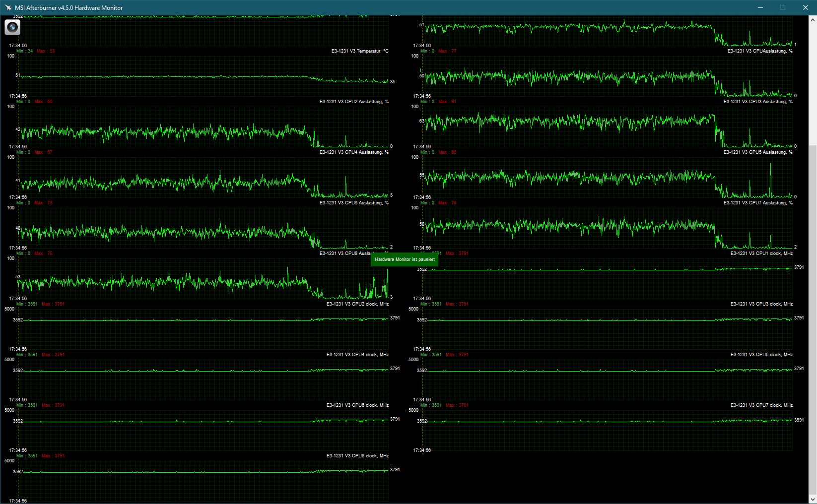Select the 'E3-1231 V3 CPUAuslastung, %' label

pyautogui.click(x=760, y=51)
